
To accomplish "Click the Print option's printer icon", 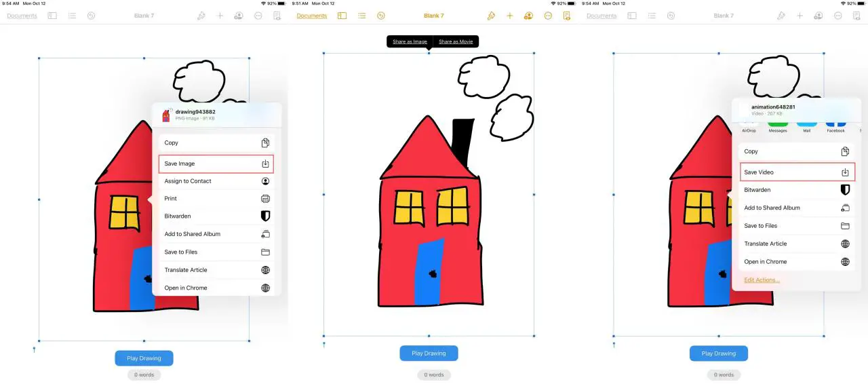I will 265,199.
